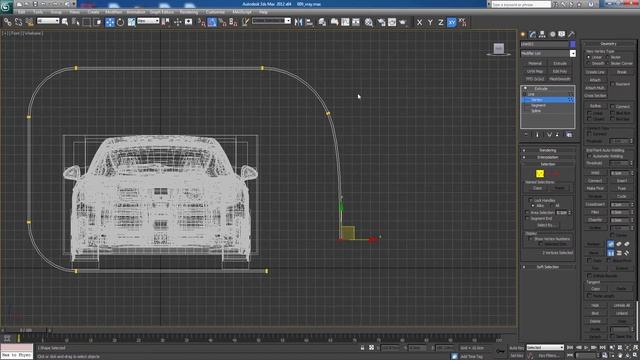Open the Utilities hammer panel tab
Screen dimensions: 640x360
tap(571, 34)
